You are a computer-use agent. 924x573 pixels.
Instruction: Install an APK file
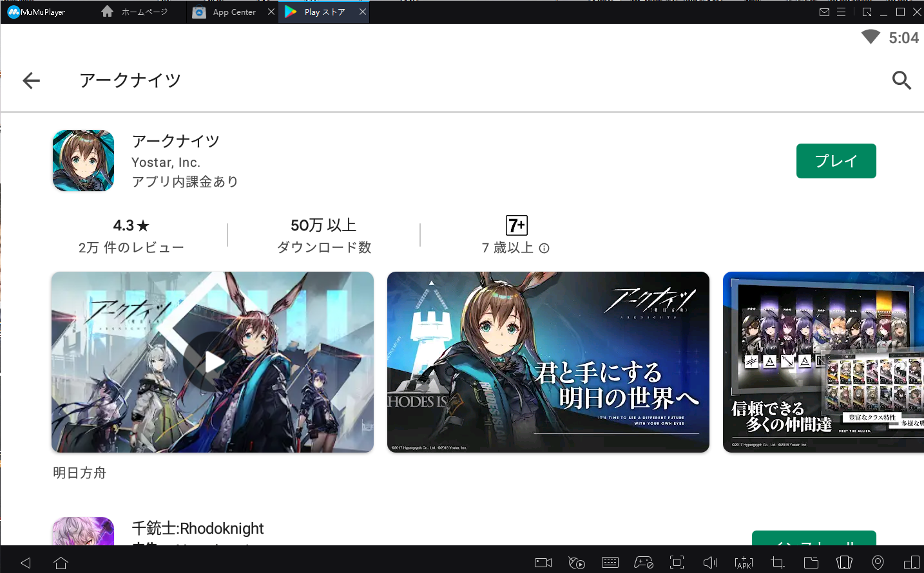coord(744,563)
